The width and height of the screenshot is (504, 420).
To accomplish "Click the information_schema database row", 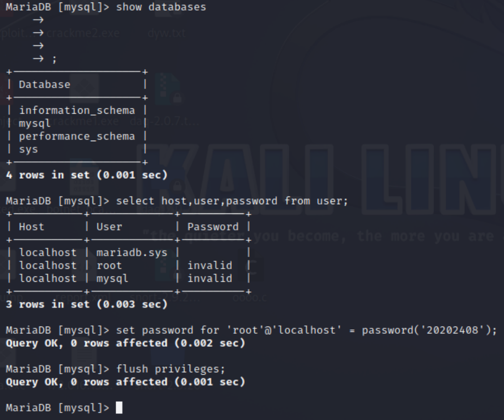I will [x=77, y=110].
